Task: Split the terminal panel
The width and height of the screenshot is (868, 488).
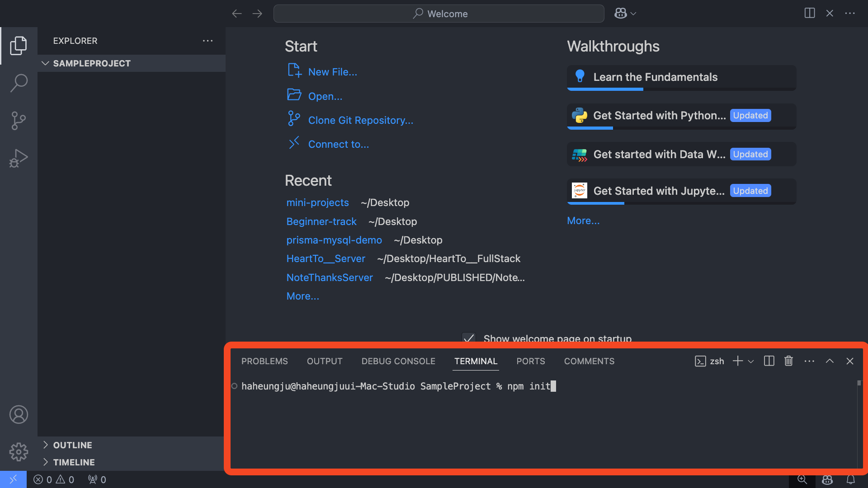Action: pyautogui.click(x=769, y=361)
